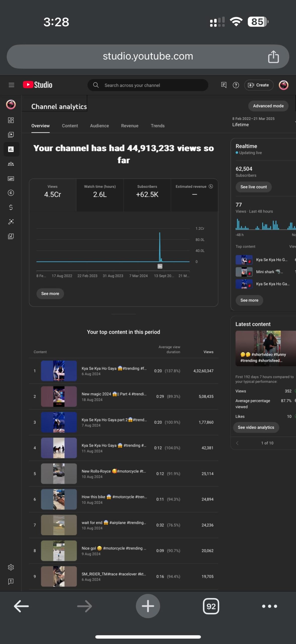
Task: Switch to the Audience tab
Action: tap(99, 126)
